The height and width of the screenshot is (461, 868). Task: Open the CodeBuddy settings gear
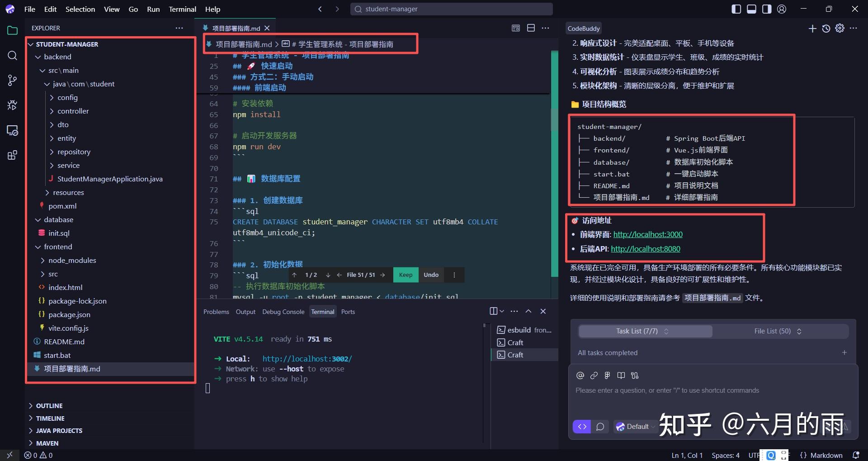click(x=840, y=28)
